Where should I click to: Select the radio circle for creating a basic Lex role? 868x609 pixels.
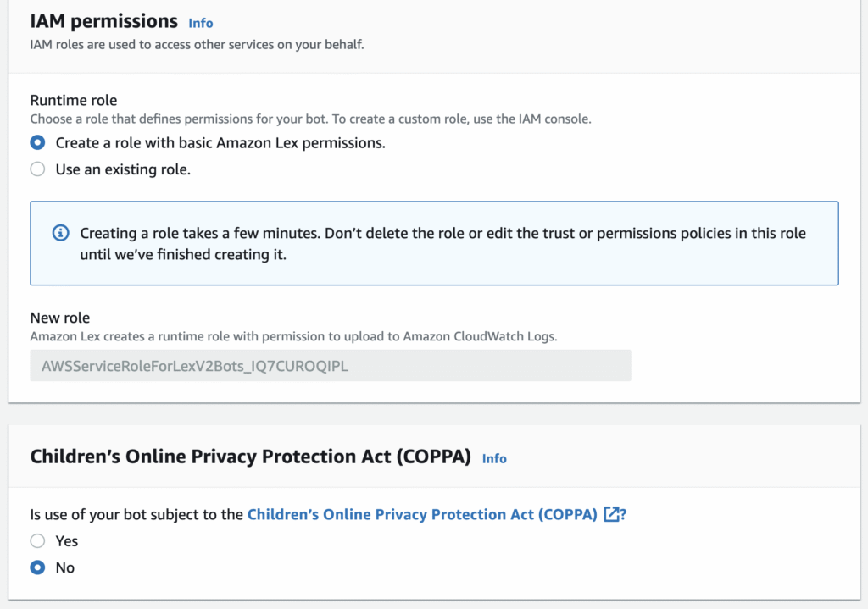pyautogui.click(x=37, y=142)
